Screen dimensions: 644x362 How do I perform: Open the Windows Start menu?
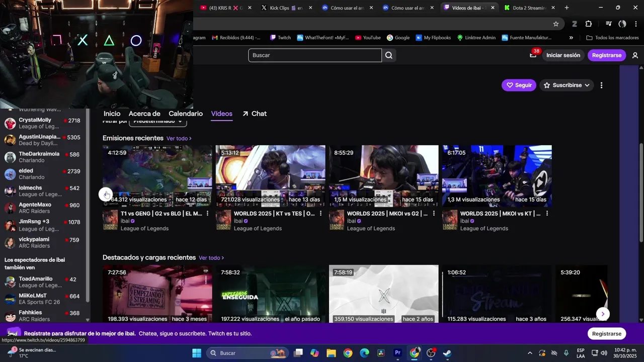coord(197,353)
